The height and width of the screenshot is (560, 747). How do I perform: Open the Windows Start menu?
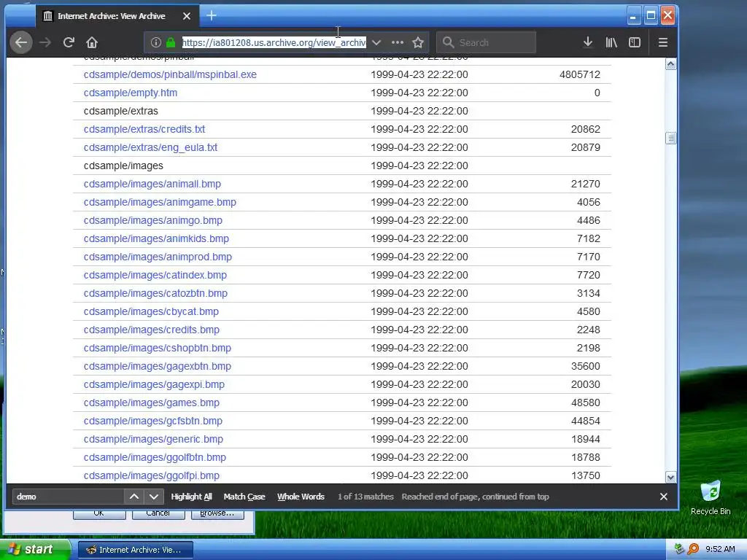(34, 550)
